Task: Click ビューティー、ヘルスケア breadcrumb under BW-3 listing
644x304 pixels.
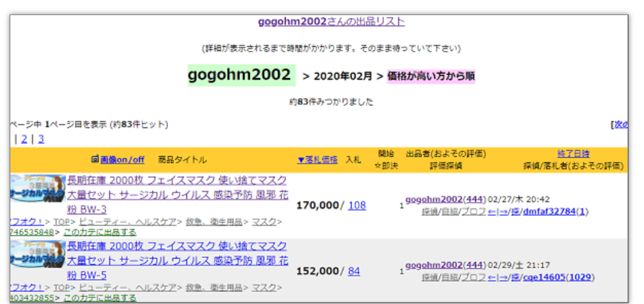Action: click(127, 222)
